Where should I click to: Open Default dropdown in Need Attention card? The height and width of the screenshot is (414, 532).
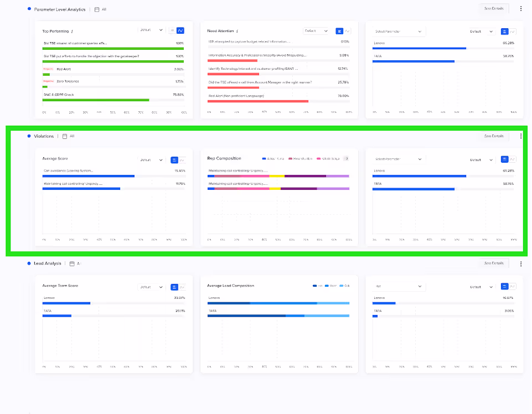coord(316,31)
